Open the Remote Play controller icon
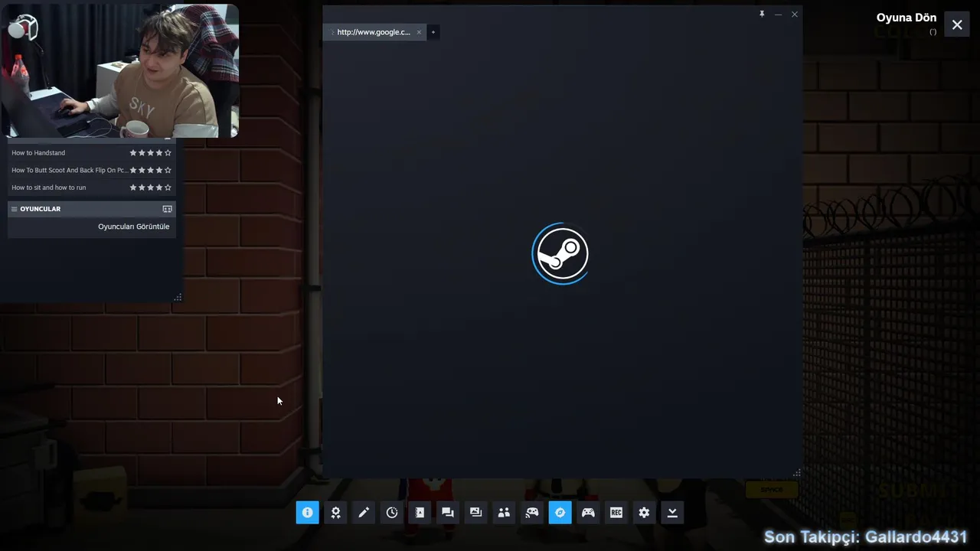The height and width of the screenshot is (551, 980). (x=532, y=513)
